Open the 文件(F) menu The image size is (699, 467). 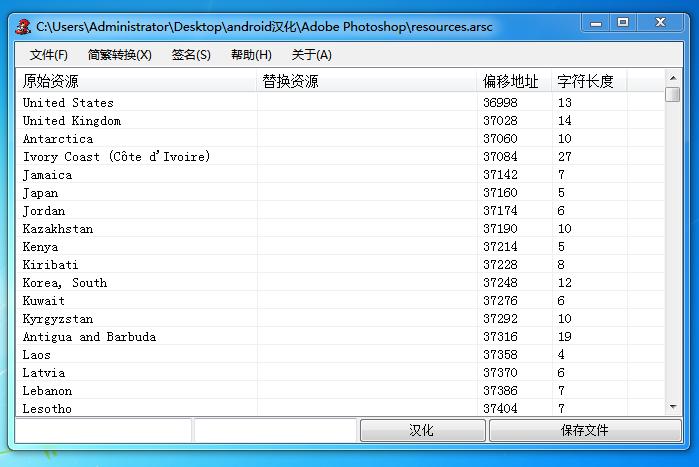tap(49, 55)
